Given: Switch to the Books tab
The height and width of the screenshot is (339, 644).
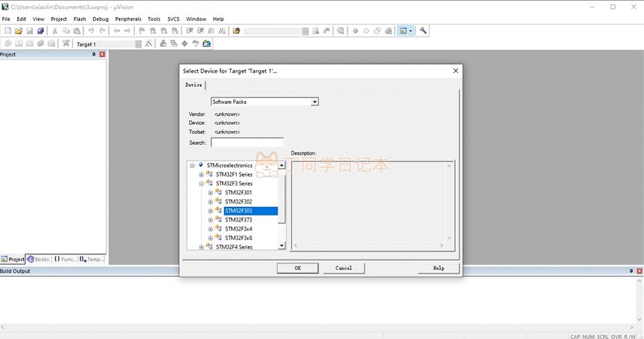Looking at the screenshot, I should [39, 259].
